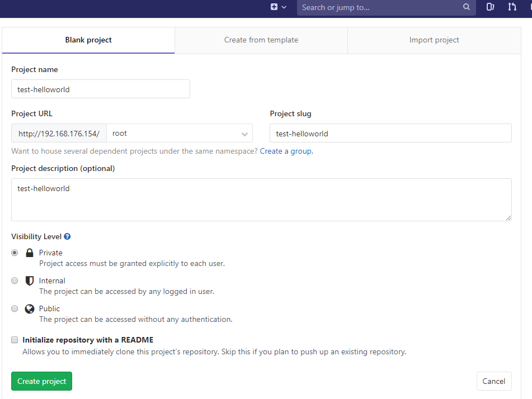Open the merge requests icon
532x399 pixels.
pyautogui.click(x=512, y=7)
